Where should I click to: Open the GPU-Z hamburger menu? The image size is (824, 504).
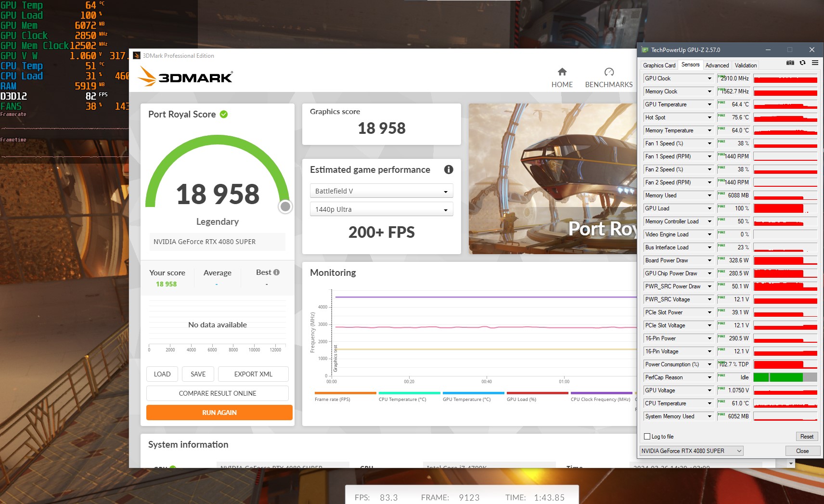click(815, 63)
